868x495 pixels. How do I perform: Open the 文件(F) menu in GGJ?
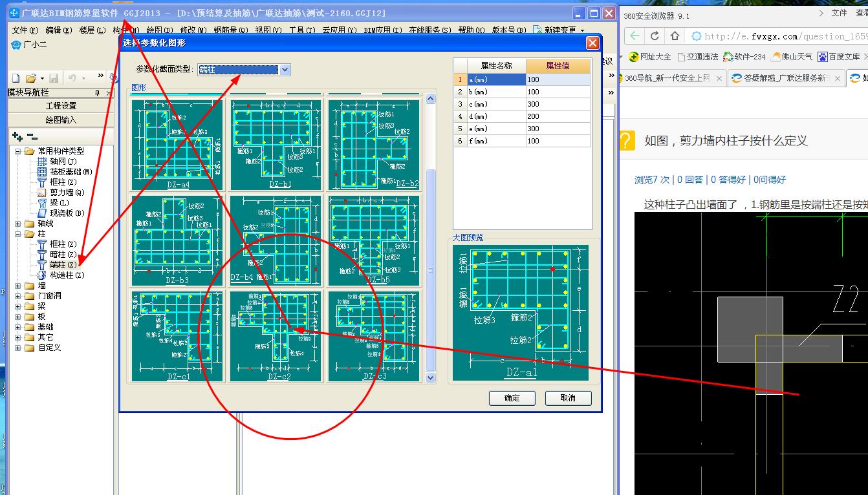tap(25, 30)
